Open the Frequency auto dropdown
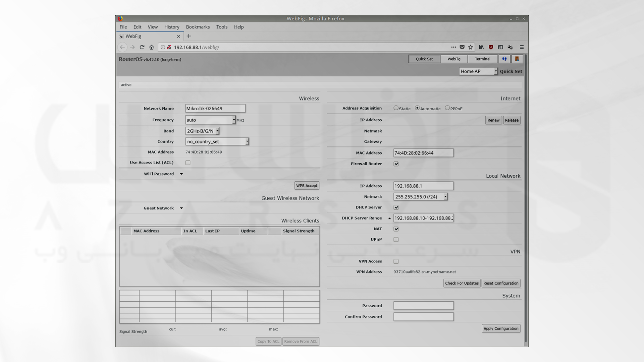Viewport: 644px width, 362px height. [211, 120]
